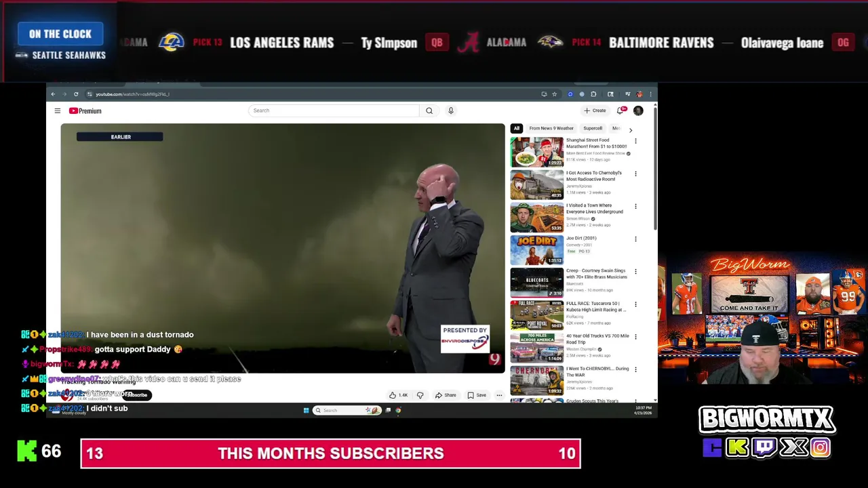This screenshot has height=488, width=868.
Task: Open options for 40 Year Old Trucks video
Action: click(635, 336)
